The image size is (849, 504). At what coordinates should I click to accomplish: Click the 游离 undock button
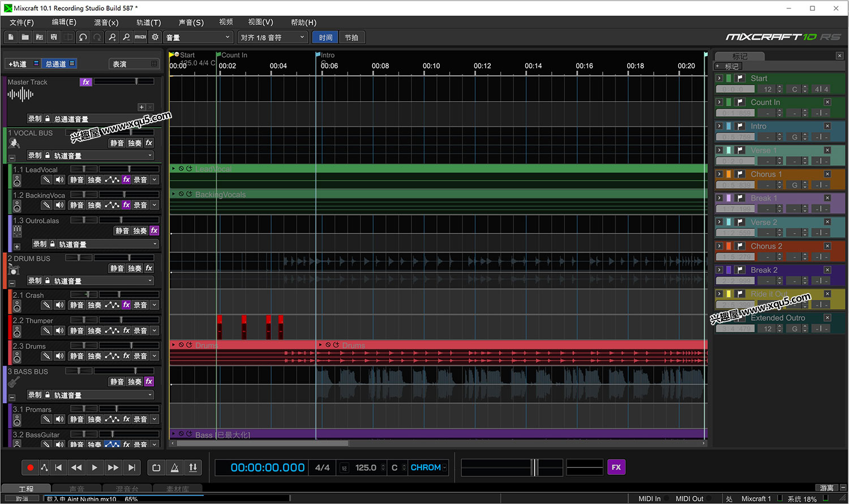[x=826, y=488]
